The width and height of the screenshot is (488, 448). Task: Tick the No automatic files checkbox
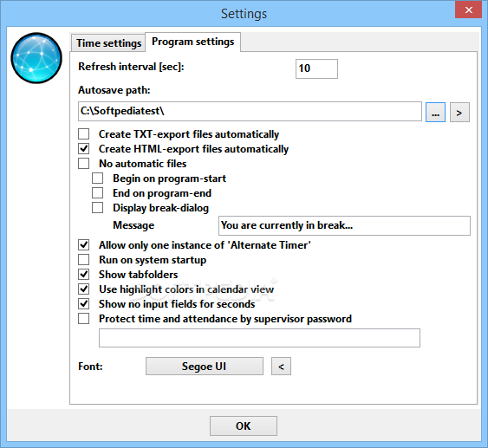(84, 163)
